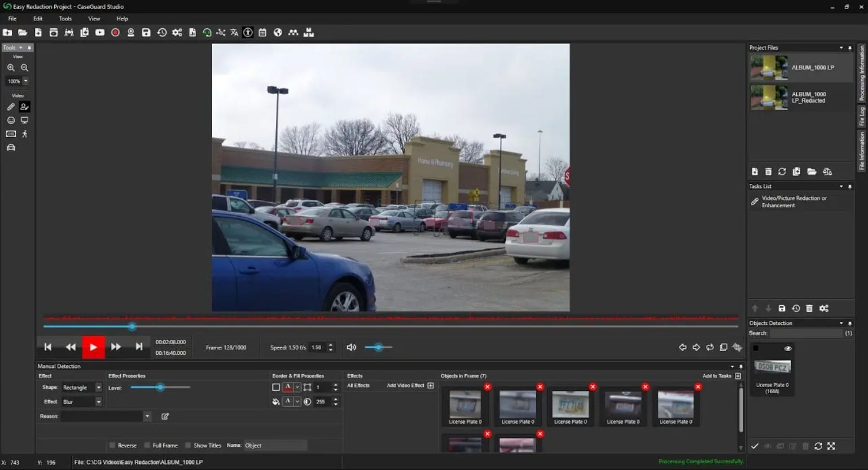The image size is (868, 470).
Task: Open the Tools menu in menu bar
Action: pos(65,19)
